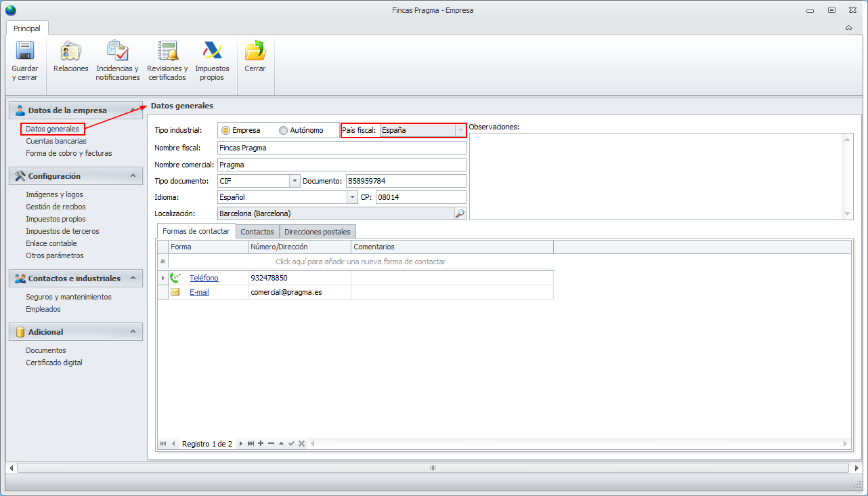868x496 pixels.
Task: Click the Observaciones scrollbar up arrow
Action: coord(848,139)
